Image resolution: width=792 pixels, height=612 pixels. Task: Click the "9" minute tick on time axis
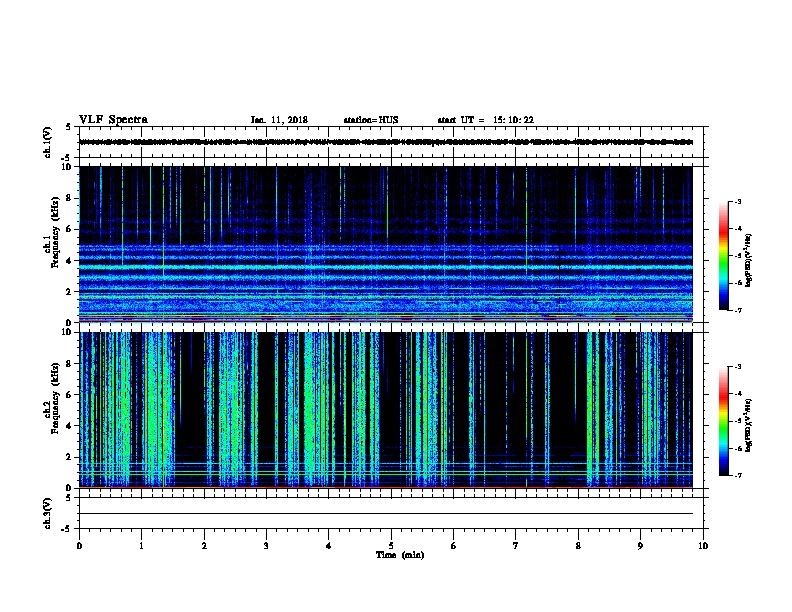(x=640, y=546)
